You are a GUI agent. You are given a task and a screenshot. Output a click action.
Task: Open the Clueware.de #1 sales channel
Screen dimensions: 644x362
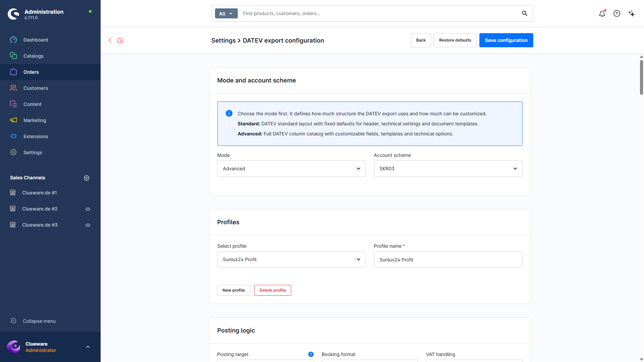[39, 193]
